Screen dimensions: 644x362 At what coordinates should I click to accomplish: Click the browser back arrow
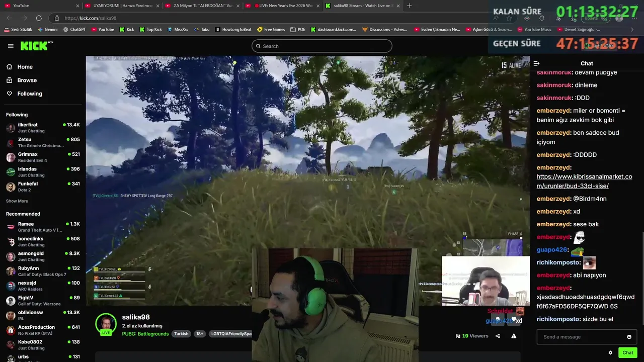coord(10,18)
